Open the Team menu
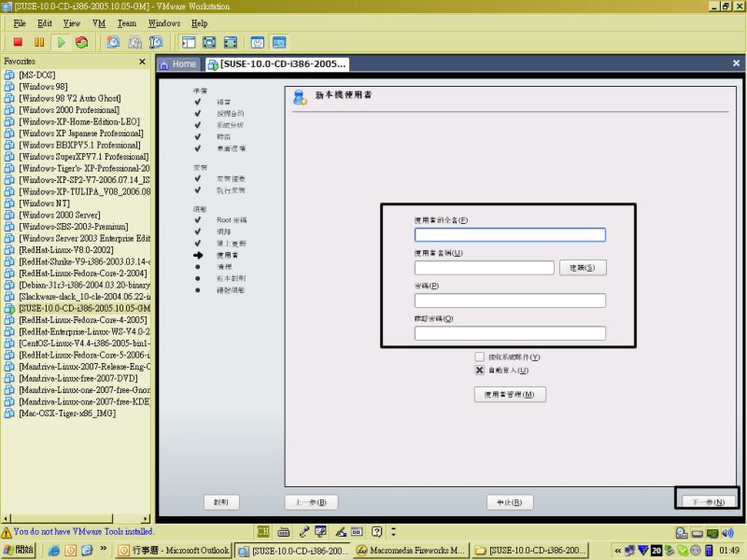The image size is (747, 560). coord(127,23)
